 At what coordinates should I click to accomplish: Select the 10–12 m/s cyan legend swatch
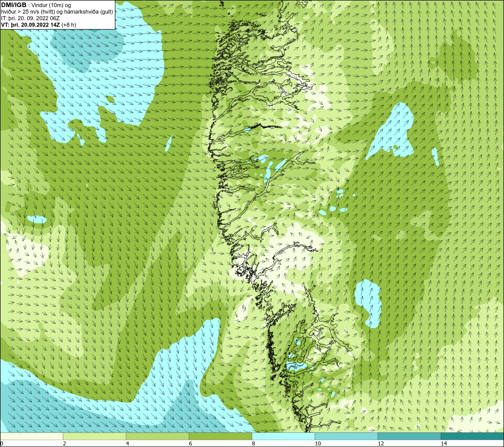[347, 436]
